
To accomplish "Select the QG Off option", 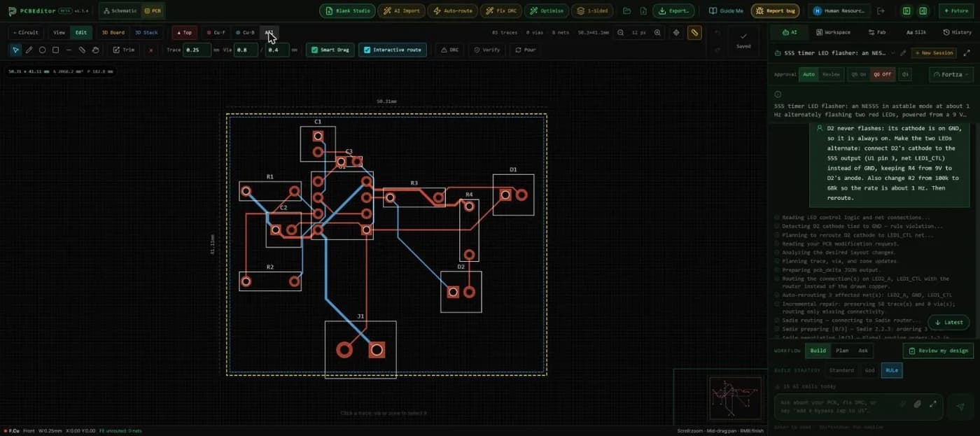I will 882,74.
